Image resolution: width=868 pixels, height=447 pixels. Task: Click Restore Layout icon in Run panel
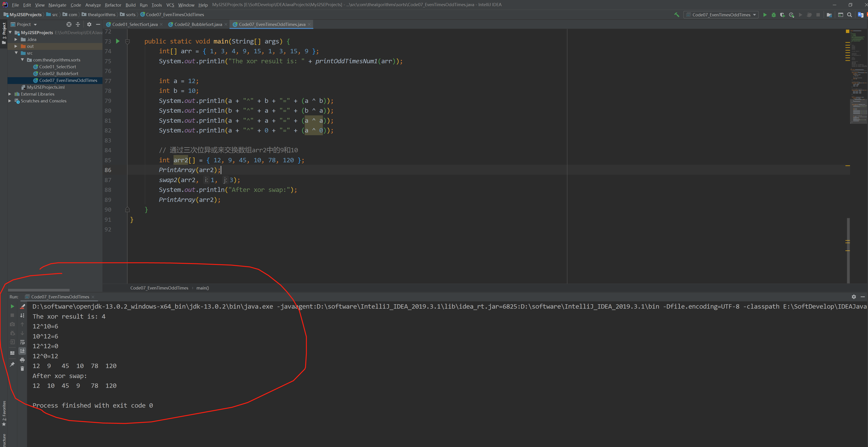[x=12, y=353]
